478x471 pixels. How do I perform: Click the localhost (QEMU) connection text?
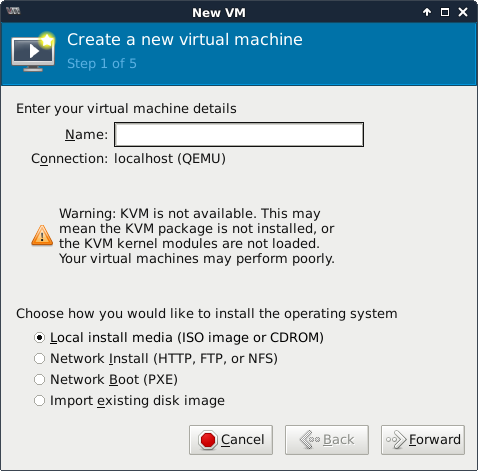170,159
